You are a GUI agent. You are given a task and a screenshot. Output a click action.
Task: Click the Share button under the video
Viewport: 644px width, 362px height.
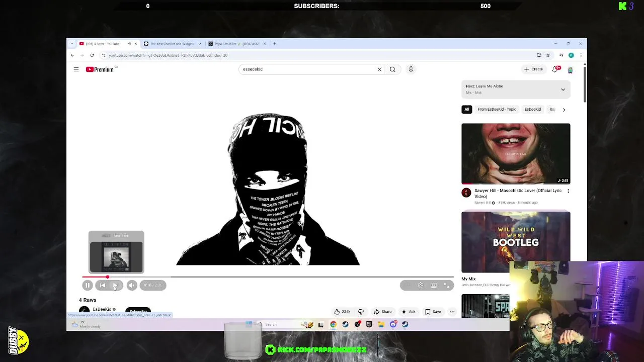(x=382, y=312)
